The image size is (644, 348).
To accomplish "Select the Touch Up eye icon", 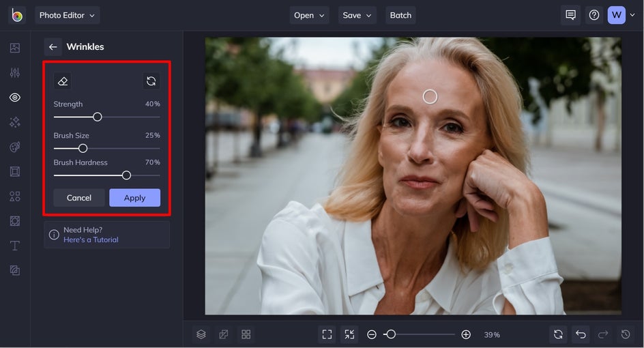I will [x=15, y=98].
